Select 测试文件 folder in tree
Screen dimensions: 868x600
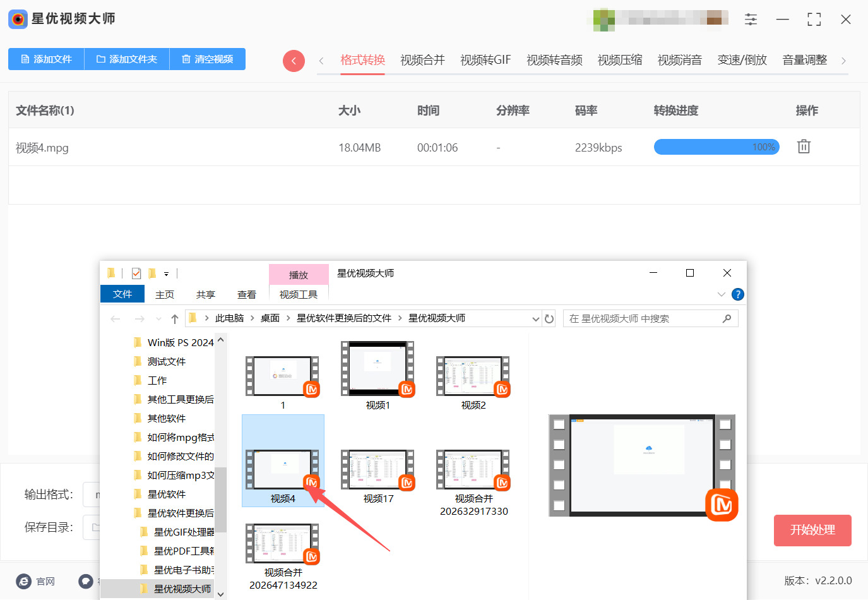160,361
